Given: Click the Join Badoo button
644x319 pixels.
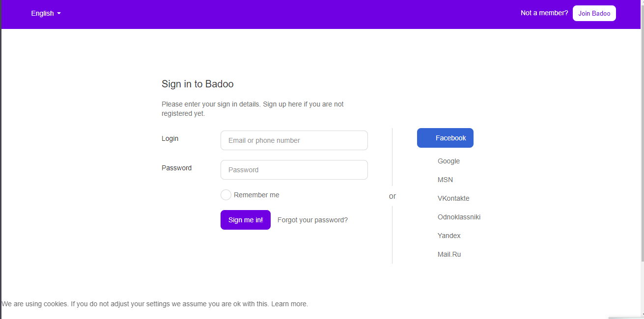Looking at the screenshot, I should click(594, 13).
